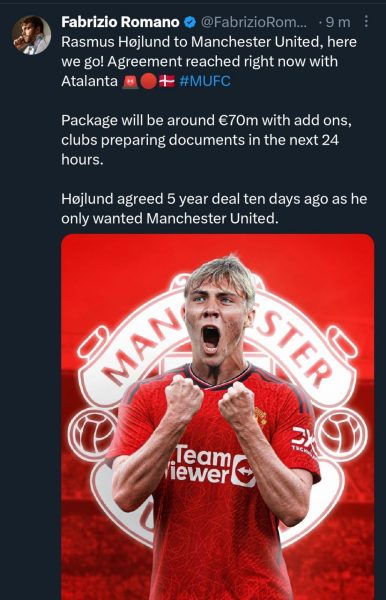Viewport: 386px width, 600px height.
Task: Click the '€70m with add ons' paragraph
Action: (x=207, y=140)
